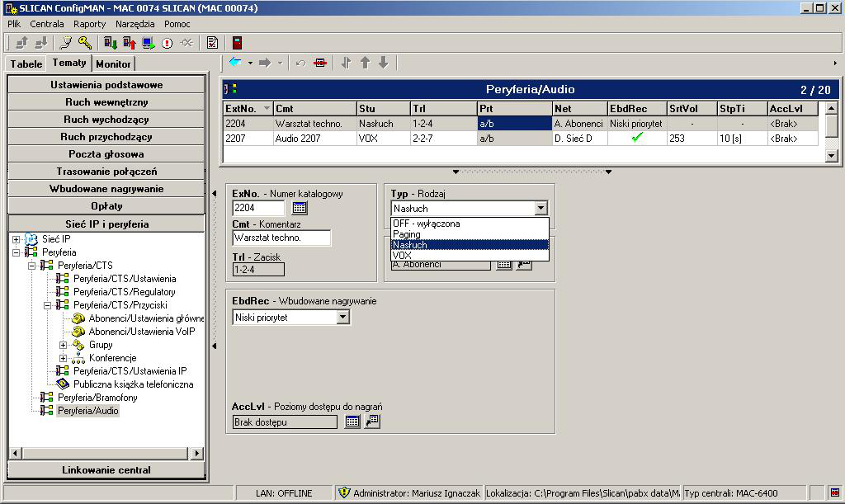Collapse the Peryferia tree node
The height and width of the screenshot is (504, 845).
[x=17, y=252]
